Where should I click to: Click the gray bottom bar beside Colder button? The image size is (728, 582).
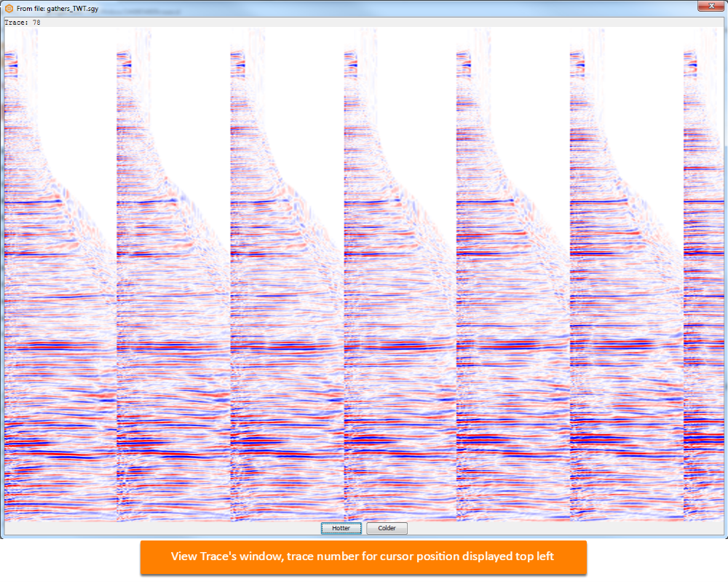point(557,528)
